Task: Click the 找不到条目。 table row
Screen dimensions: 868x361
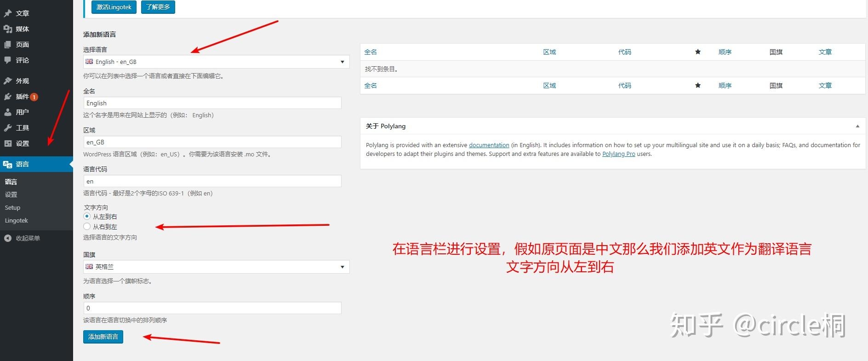Action: point(612,69)
